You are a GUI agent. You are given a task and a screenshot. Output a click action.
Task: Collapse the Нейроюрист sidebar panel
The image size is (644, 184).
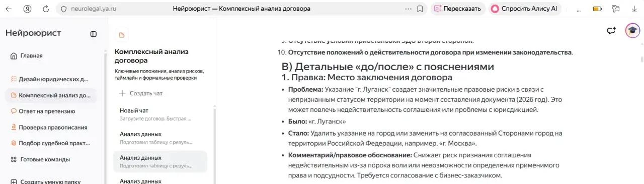tap(94, 34)
